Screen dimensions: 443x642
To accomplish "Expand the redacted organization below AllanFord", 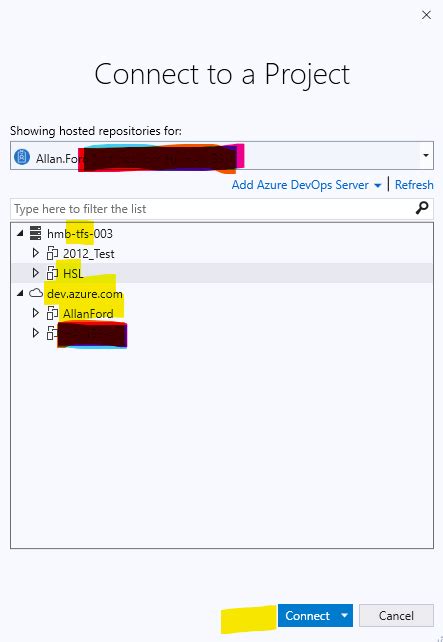I will coord(36,333).
